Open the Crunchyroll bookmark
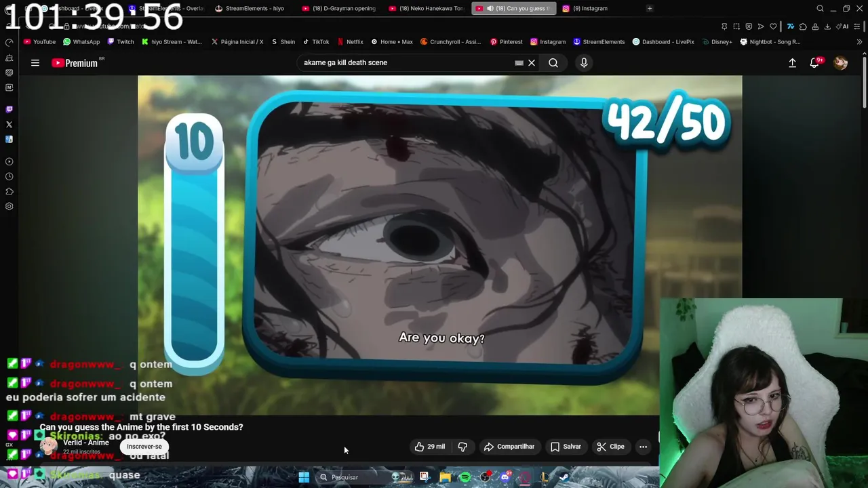The width and height of the screenshot is (868, 488). coord(450,41)
